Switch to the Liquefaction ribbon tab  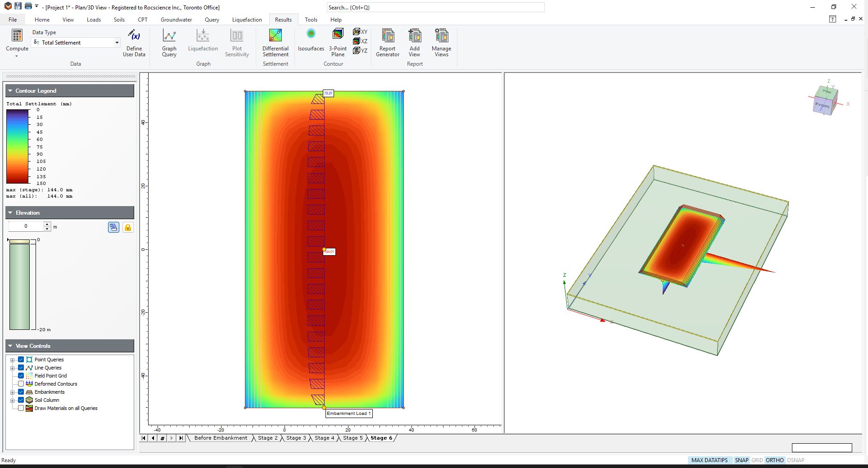[247, 19]
